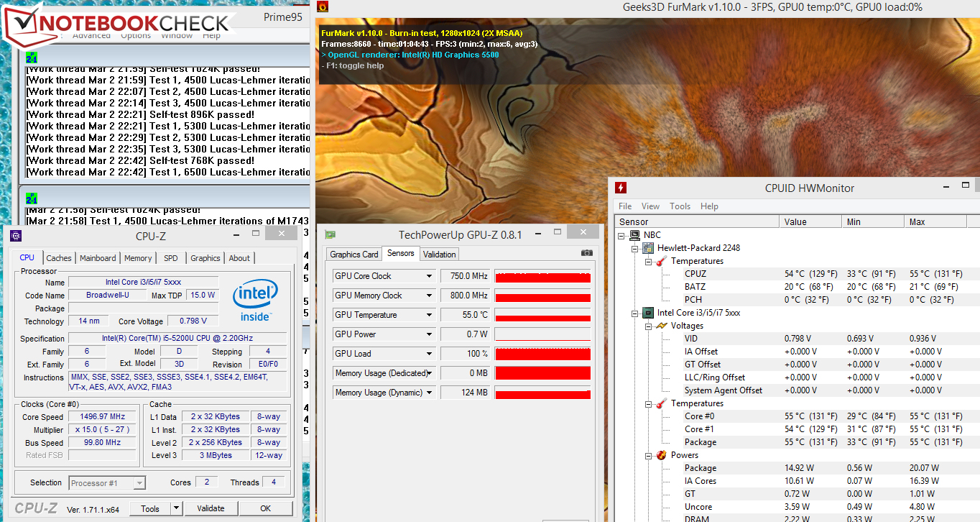Open the GPU Power sensor dropdown
Image resolution: width=980 pixels, height=522 pixels.
(x=430, y=334)
